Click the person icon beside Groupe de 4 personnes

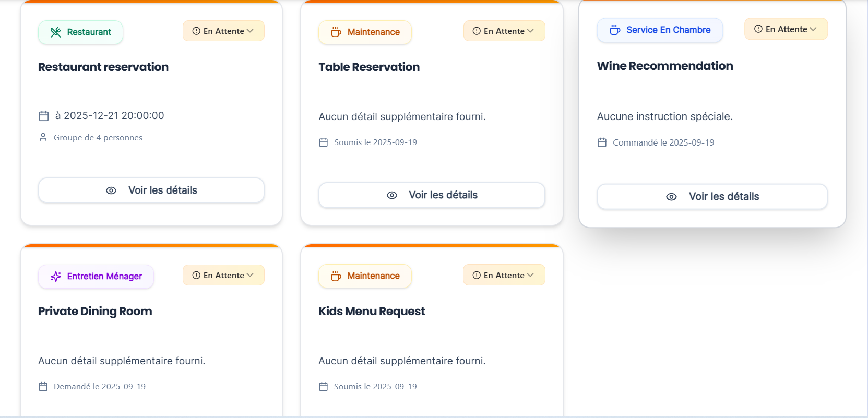click(x=43, y=137)
